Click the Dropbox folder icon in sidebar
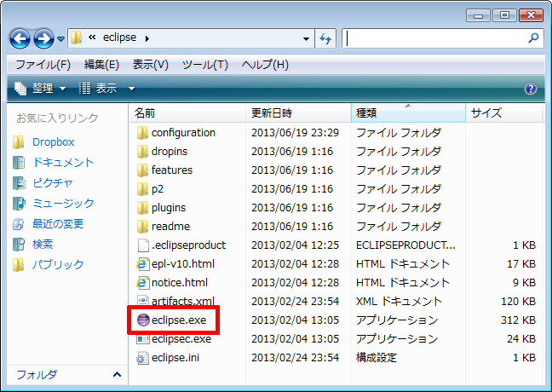The width and height of the screenshot is (552, 392). pyautogui.click(x=18, y=142)
